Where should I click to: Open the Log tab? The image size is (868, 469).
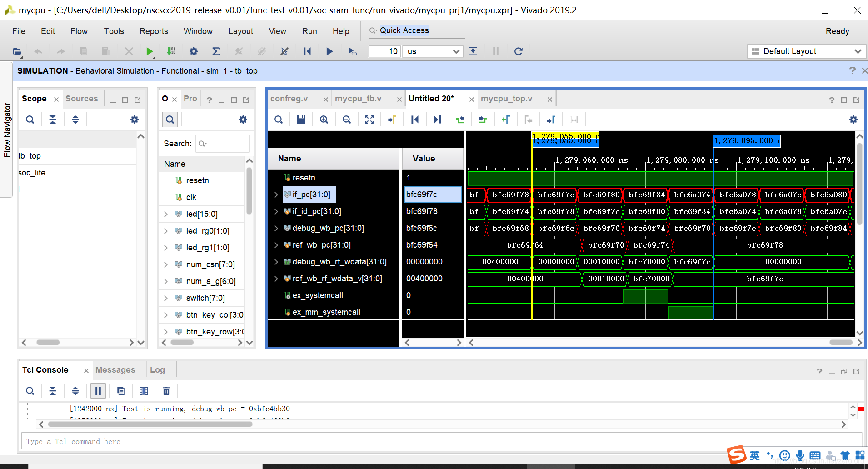click(157, 370)
